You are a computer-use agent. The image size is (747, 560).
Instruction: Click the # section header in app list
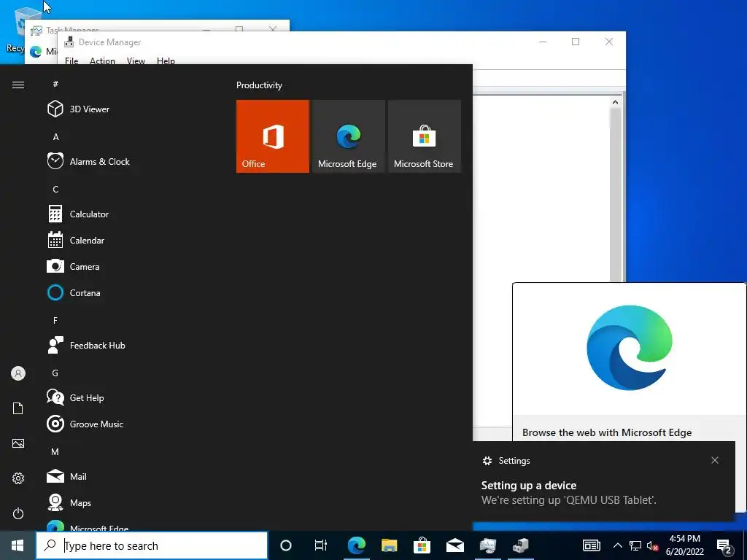click(55, 84)
